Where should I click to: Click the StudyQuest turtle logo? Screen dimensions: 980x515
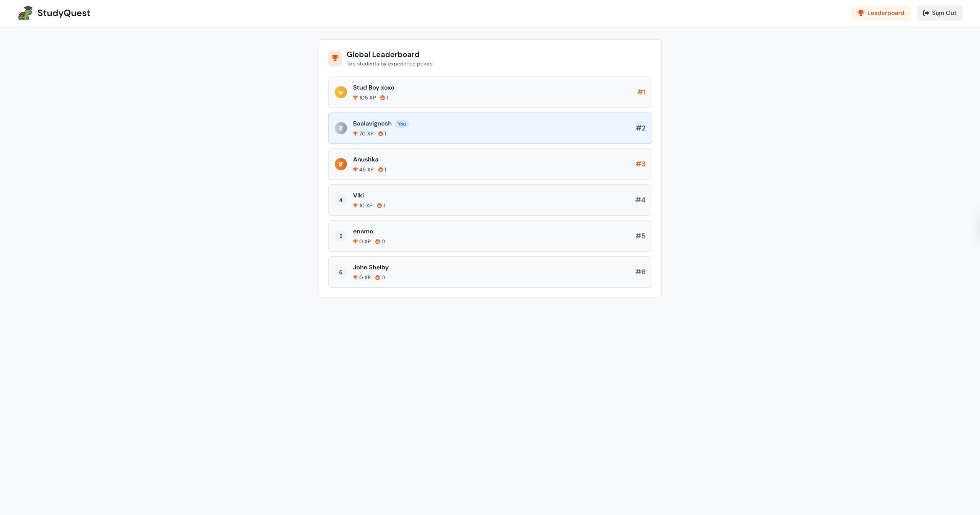click(x=25, y=13)
